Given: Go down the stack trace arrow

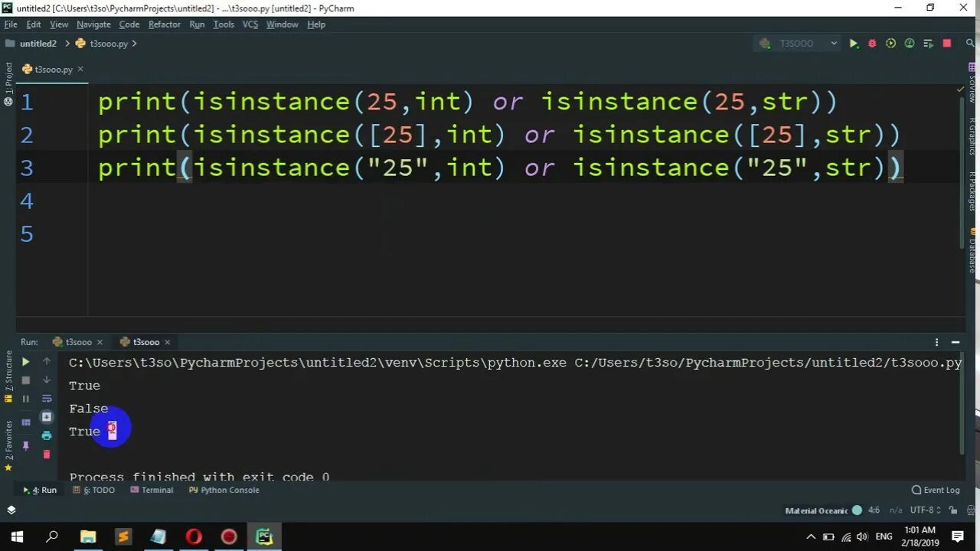Looking at the screenshot, I should coord(47,380).
